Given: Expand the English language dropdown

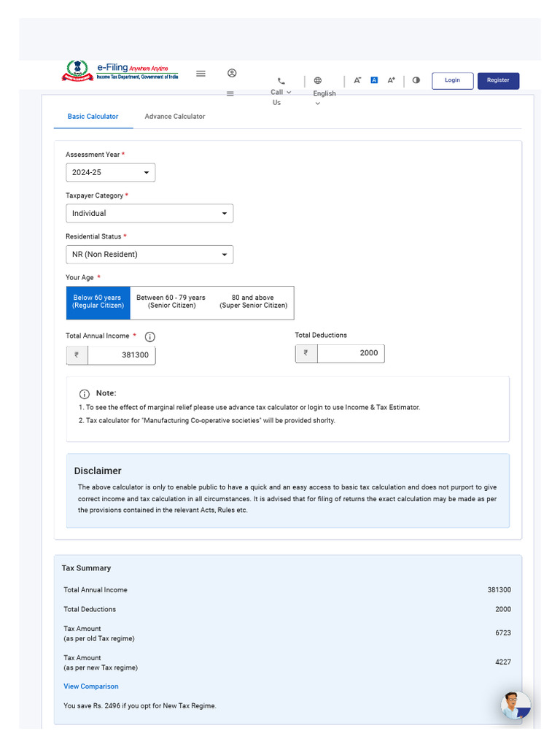Looking at the screenshot, I should click(x=318, y=104).
